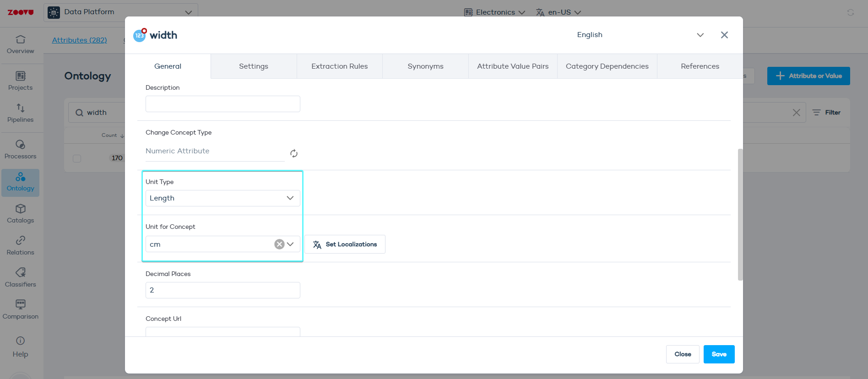Expand the Unit Type dropdown

pyautogui.click(x=222, y=198)
